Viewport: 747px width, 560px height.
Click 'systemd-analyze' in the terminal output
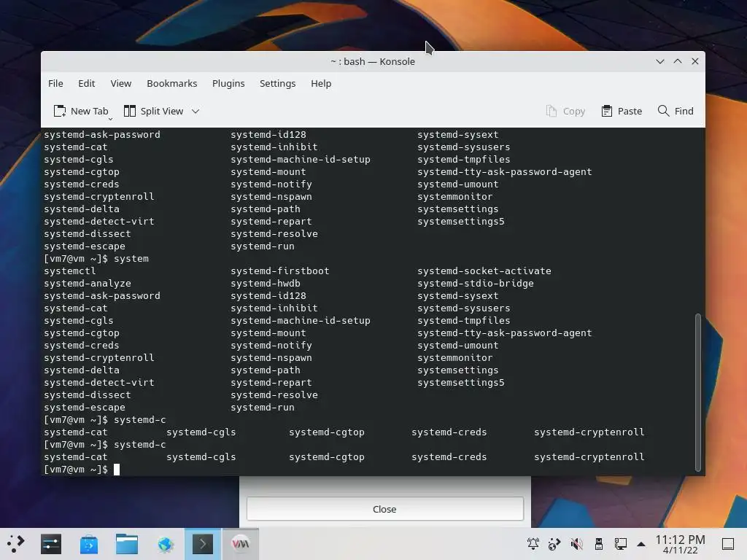tap(88, 284)
